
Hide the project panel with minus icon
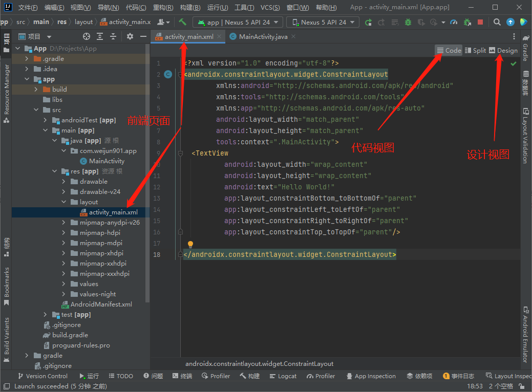[x=143, y=36]
